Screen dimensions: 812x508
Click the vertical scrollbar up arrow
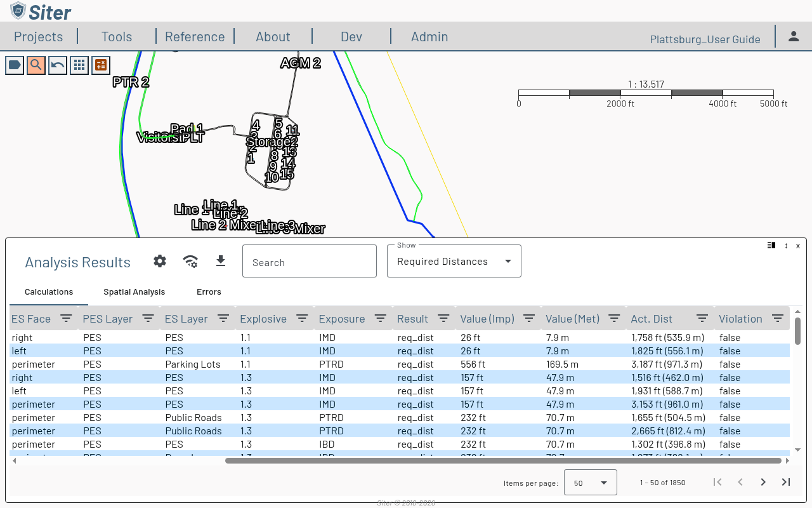(x=798, y=312)
